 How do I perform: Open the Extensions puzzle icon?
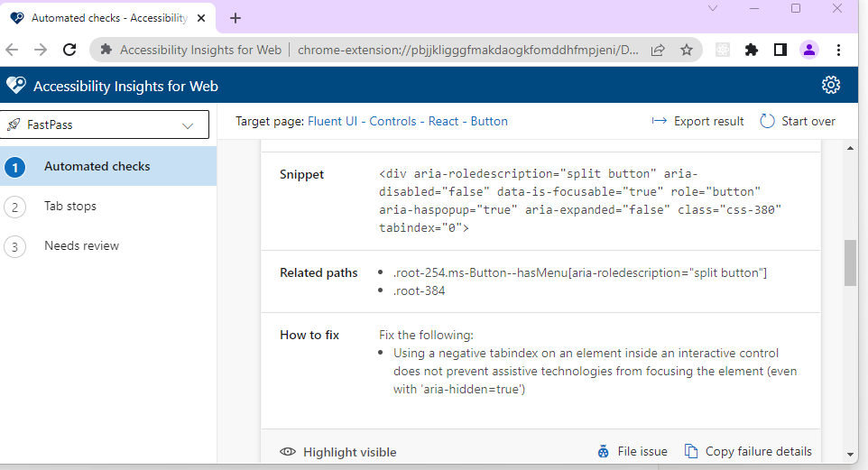752,50
